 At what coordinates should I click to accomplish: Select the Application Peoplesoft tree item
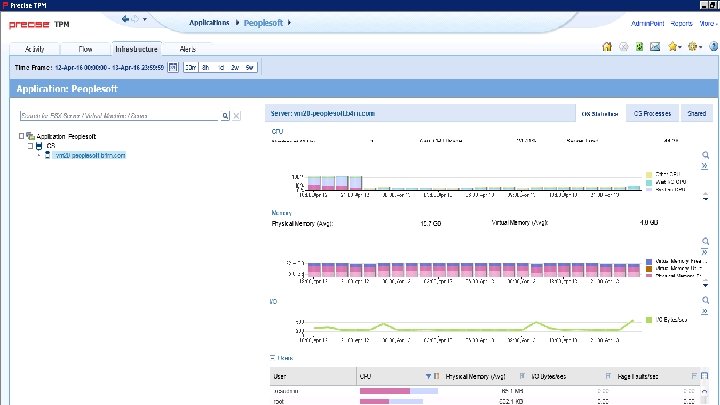coord(66,136)
